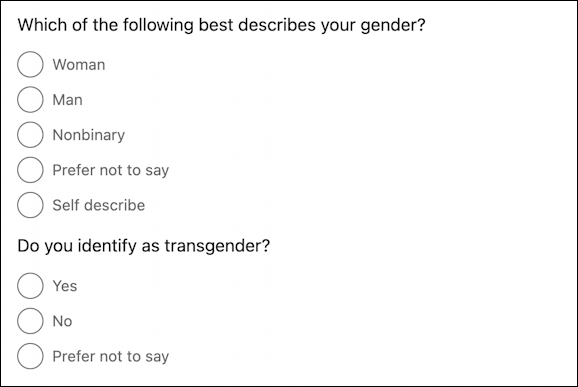The image size is (578, 387).
Task: Click the Man option label text
Action: click(x=67, y=100)
